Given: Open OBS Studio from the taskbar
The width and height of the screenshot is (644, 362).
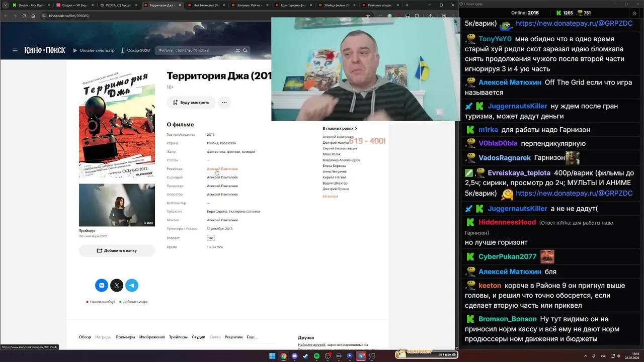Looking at the screenshot, I should click(328, 356).
